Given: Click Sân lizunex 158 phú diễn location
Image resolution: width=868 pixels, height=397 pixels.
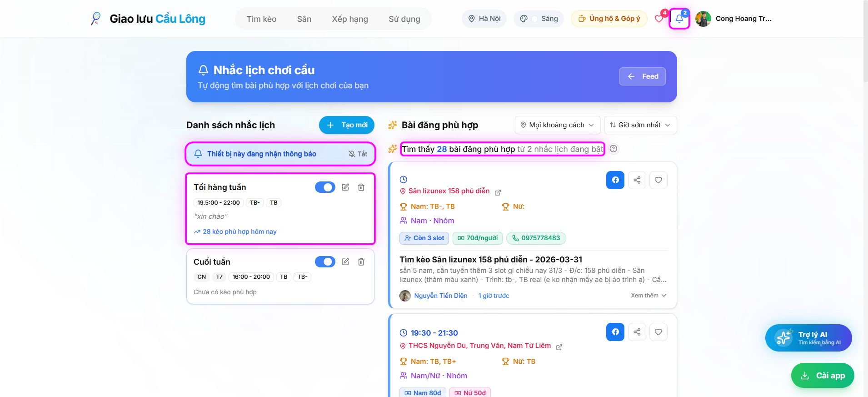Looking at the screenshot, I should coord(449,191).
